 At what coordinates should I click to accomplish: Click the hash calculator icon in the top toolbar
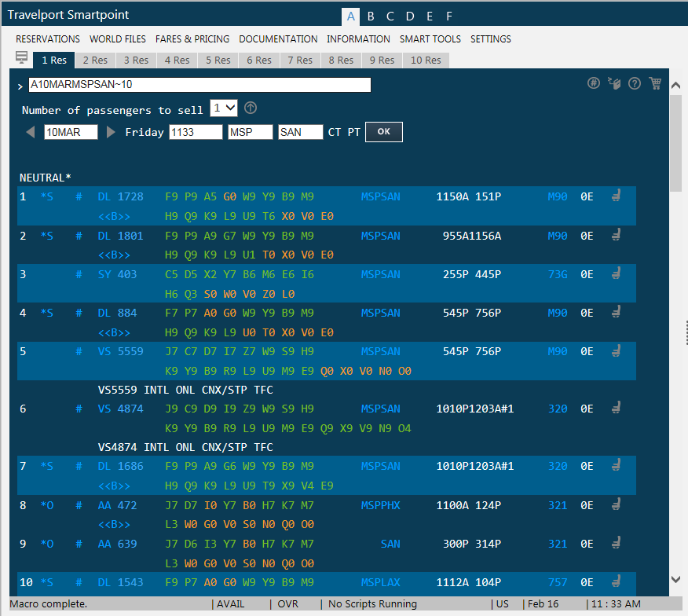tap(594, 83)
